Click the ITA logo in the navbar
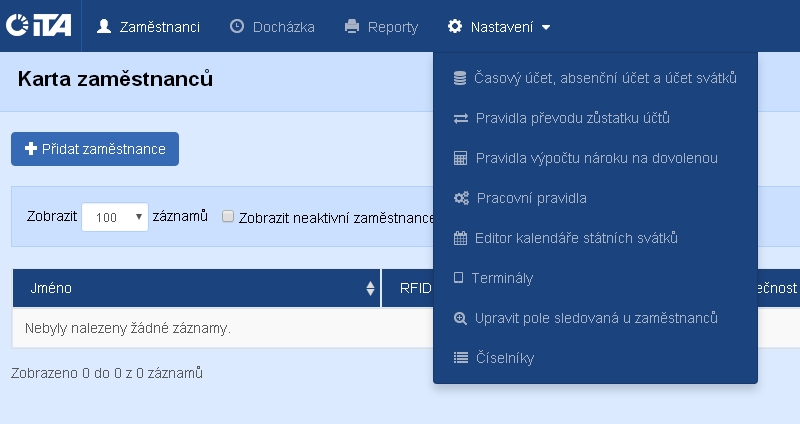This screenshot has height=424, width=800. [39, 27]
